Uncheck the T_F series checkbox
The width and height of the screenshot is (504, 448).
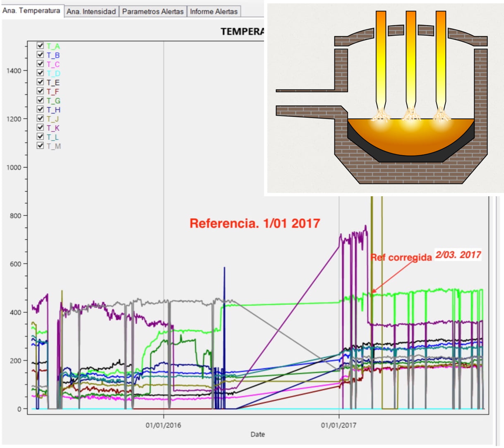[40, 91]
